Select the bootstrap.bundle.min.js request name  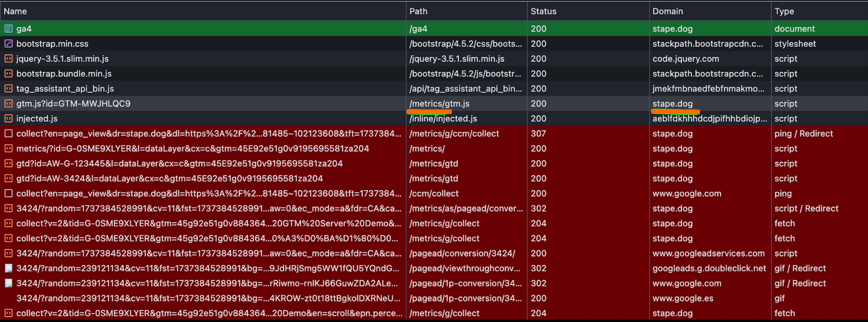pyautogui.click(x=64, y=74)
